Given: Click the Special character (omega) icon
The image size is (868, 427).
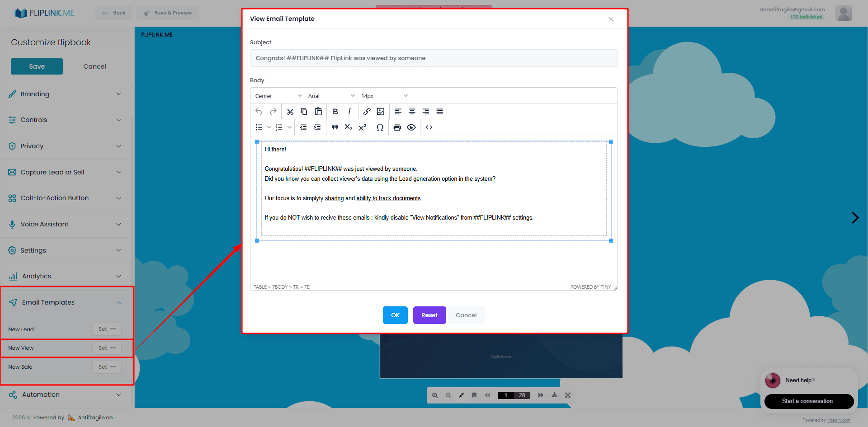Looking at the screenshot, I should point(380,127).
